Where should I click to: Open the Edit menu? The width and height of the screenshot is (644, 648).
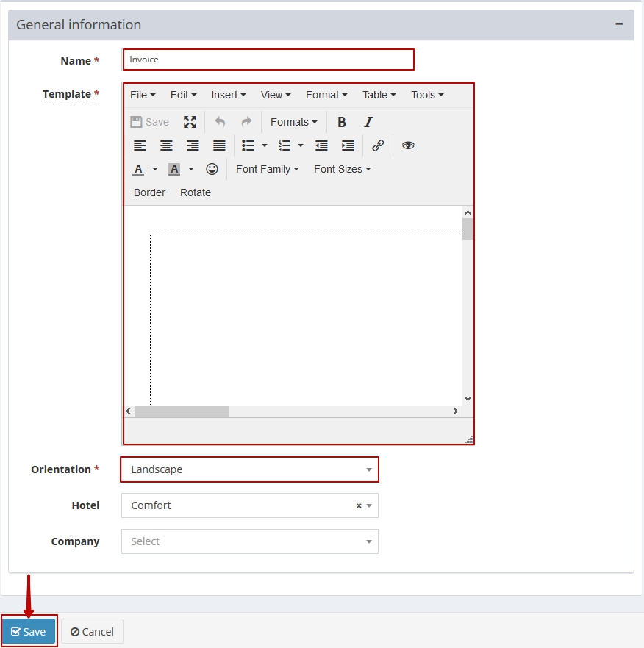[x=183, y=95]
